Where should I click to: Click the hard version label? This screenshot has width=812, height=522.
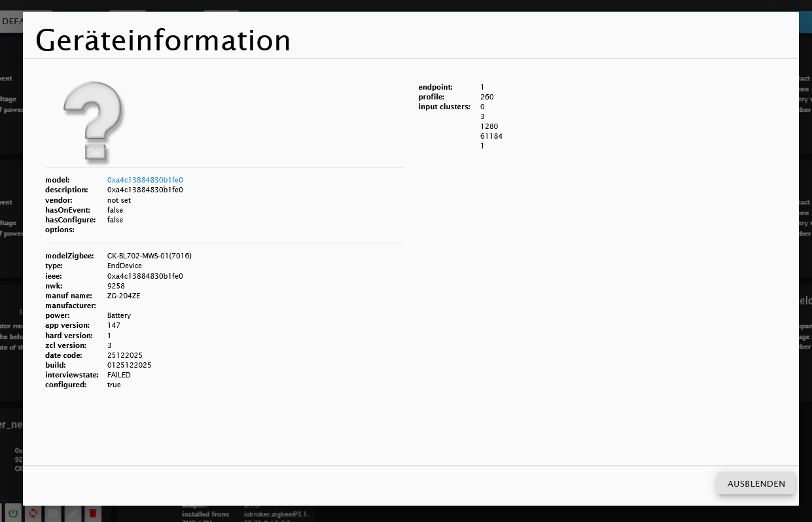[69, 336]
